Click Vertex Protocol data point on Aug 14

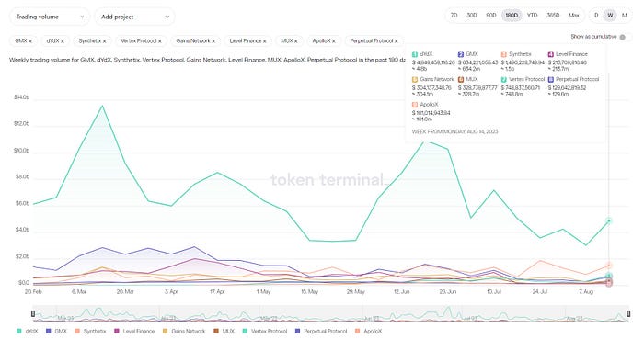click(609, 276)
